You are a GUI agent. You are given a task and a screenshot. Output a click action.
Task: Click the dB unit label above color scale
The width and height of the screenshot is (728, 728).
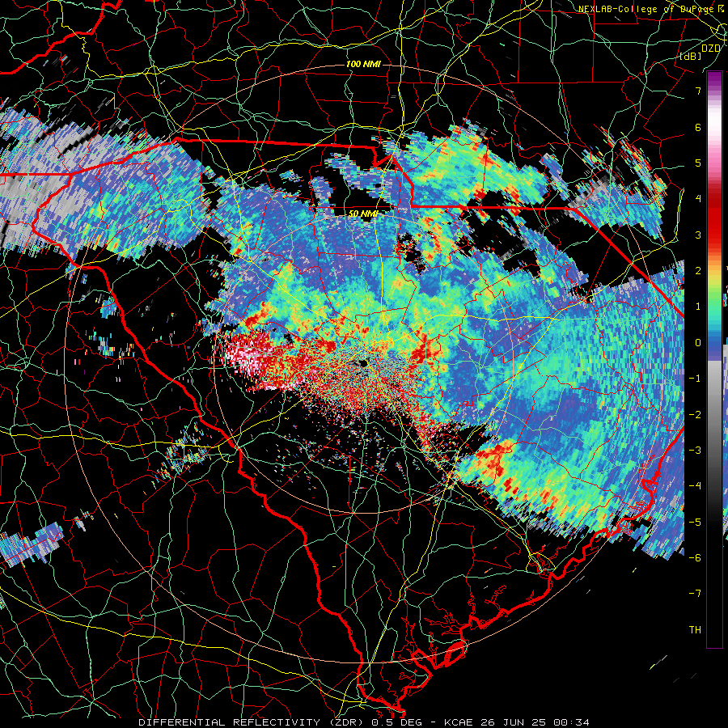tap(691, 56)
